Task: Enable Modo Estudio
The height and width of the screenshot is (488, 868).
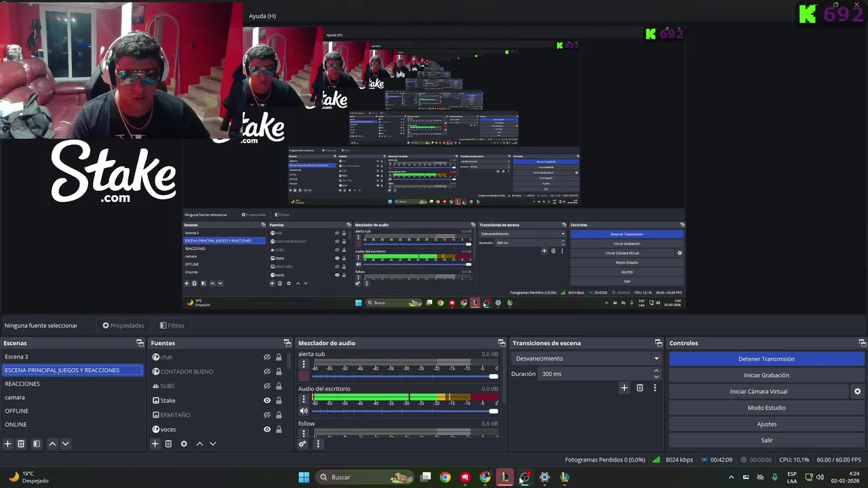Action: pos(766,408)
